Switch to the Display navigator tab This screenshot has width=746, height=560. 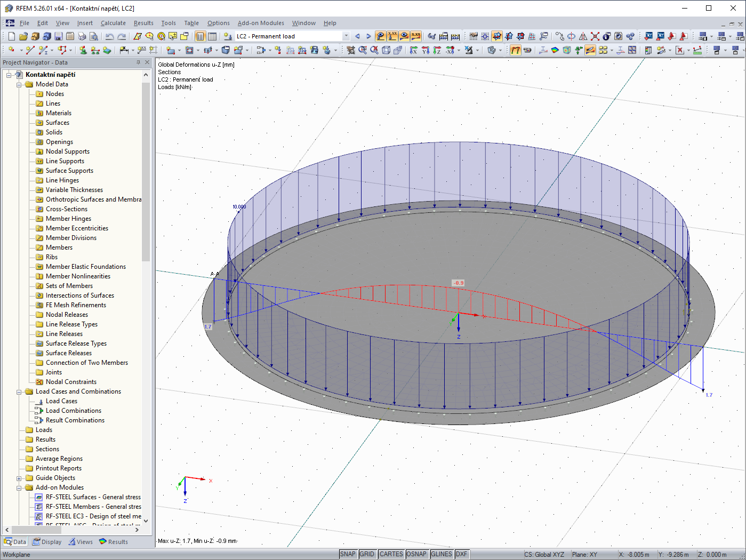click(47, 541)
